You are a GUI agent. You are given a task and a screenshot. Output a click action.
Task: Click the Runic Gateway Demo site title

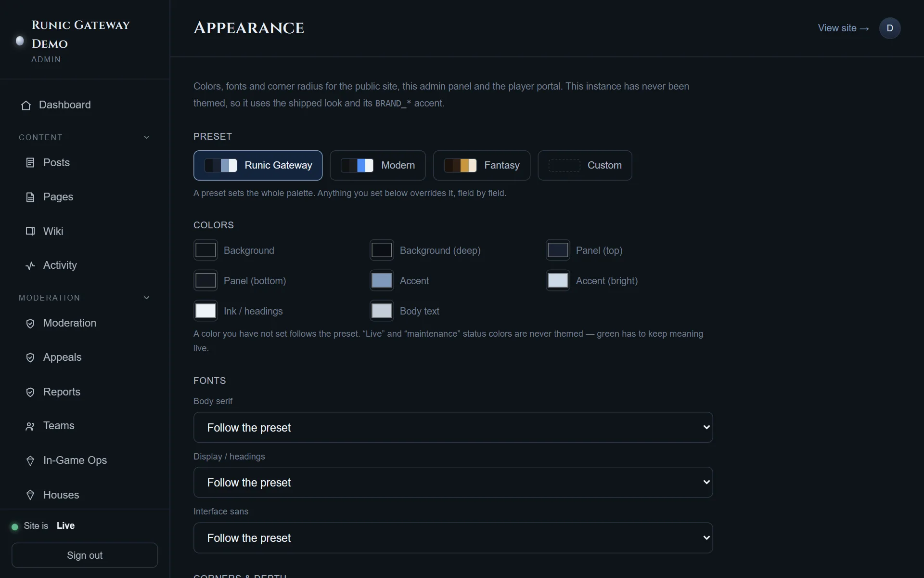click(81, 34)
